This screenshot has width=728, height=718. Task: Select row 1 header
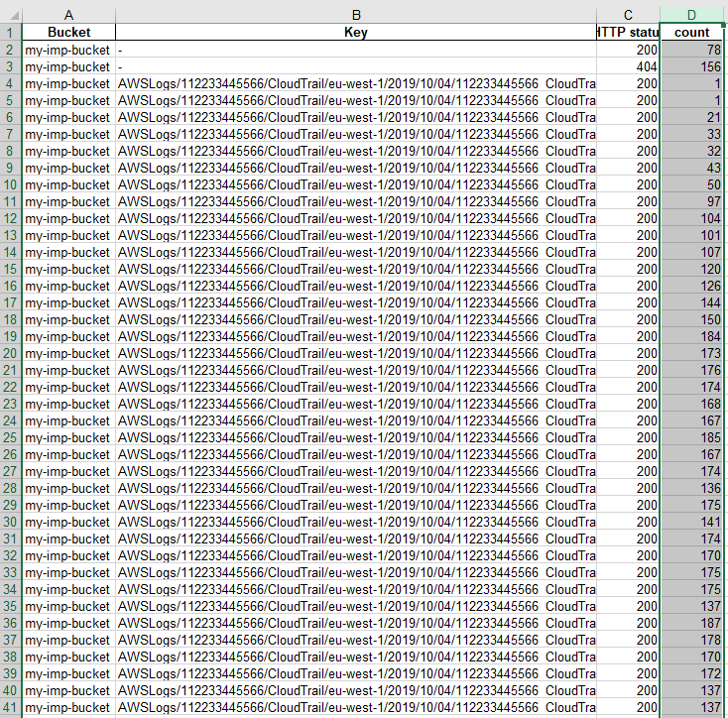click(10, 33)
